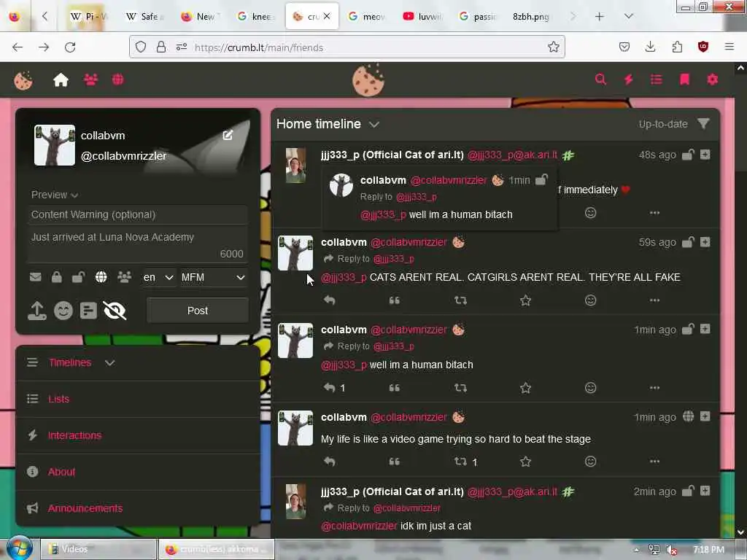Image resolution: width=747 pixels, height=560 pixels.
Task: Bookmark page with star in address bar
Action: pos(553,47)
